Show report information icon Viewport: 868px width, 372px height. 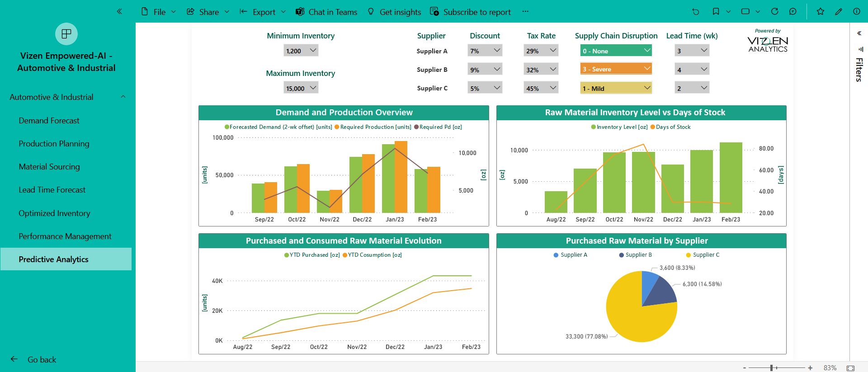pyautogui.click(x=857, y=12)
